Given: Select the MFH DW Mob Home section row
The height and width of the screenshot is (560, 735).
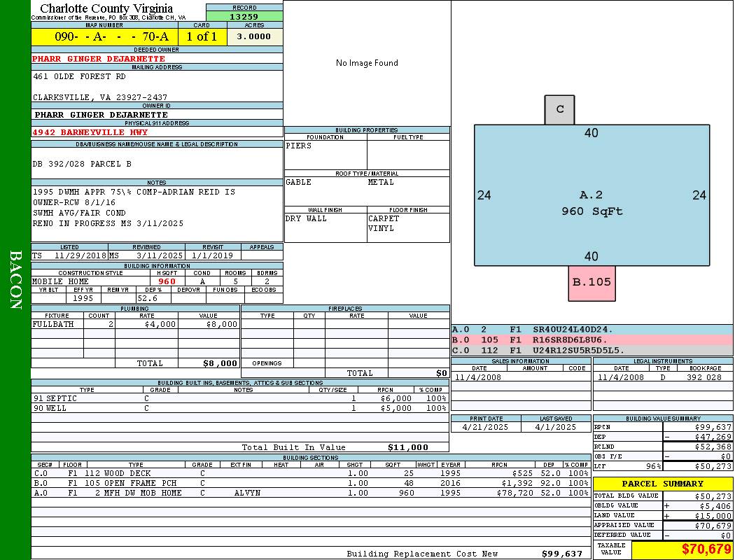Looking at the screenshot, I should pyautogui.click(x=310, y=493).
